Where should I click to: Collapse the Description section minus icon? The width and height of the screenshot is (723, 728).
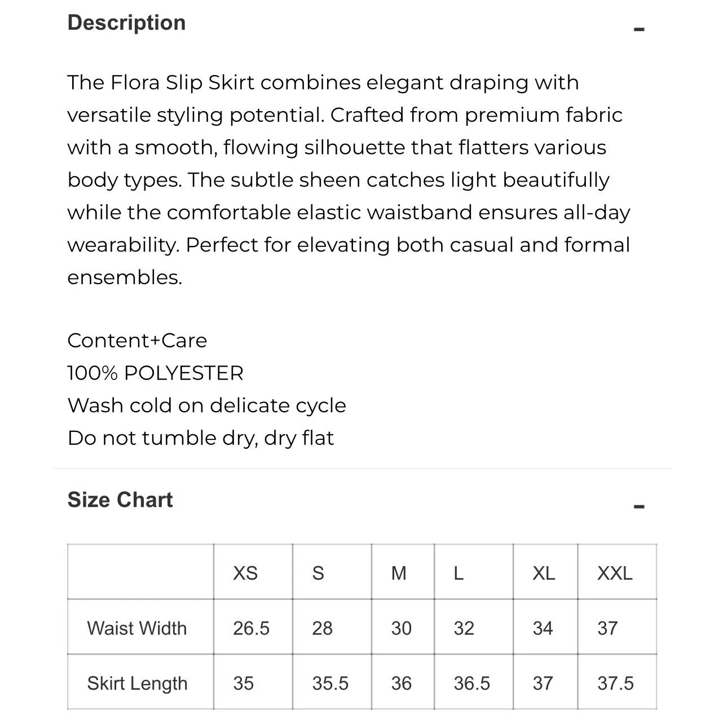638,29
